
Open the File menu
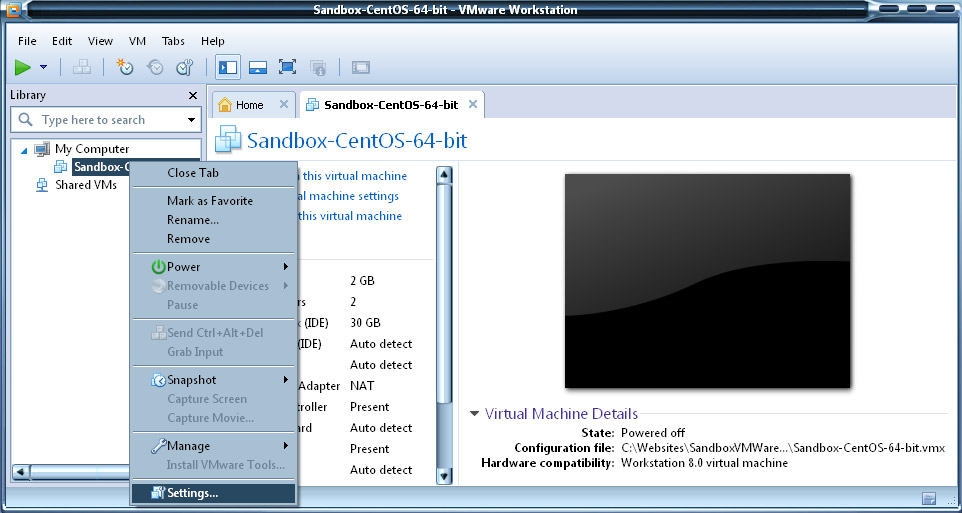[27, 41]
